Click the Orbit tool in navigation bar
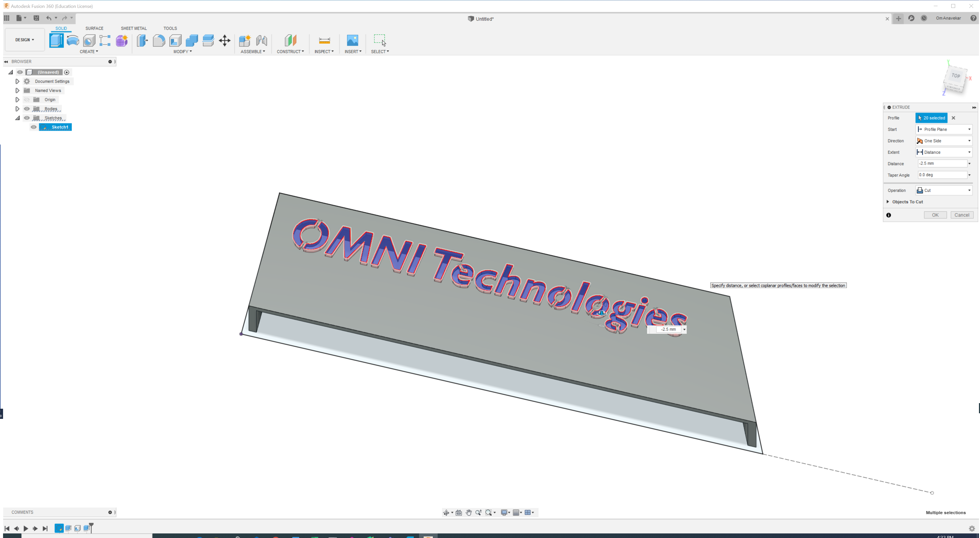The width and height of the screenshot is (980, 538). point(446,513)
